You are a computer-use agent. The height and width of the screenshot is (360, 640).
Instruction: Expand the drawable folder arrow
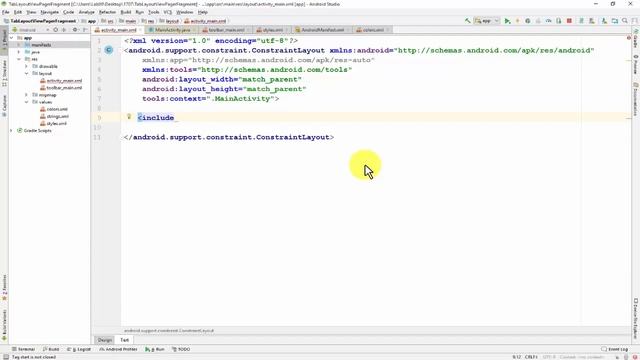tap(27, 66)
